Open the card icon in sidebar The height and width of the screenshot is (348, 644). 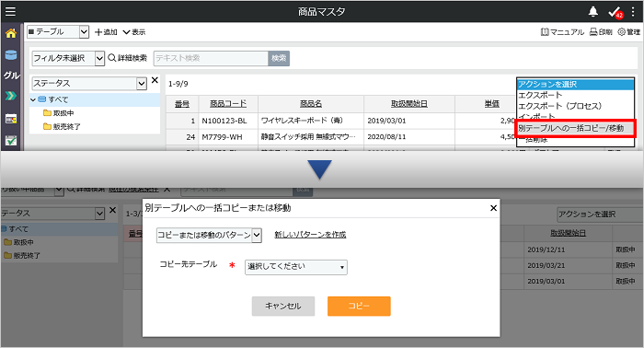11,119
